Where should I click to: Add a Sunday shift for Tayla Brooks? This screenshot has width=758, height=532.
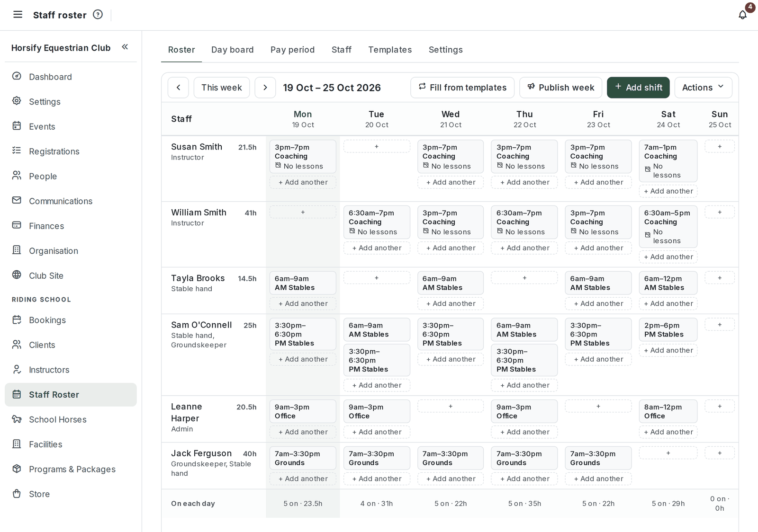tap(720, 278)
